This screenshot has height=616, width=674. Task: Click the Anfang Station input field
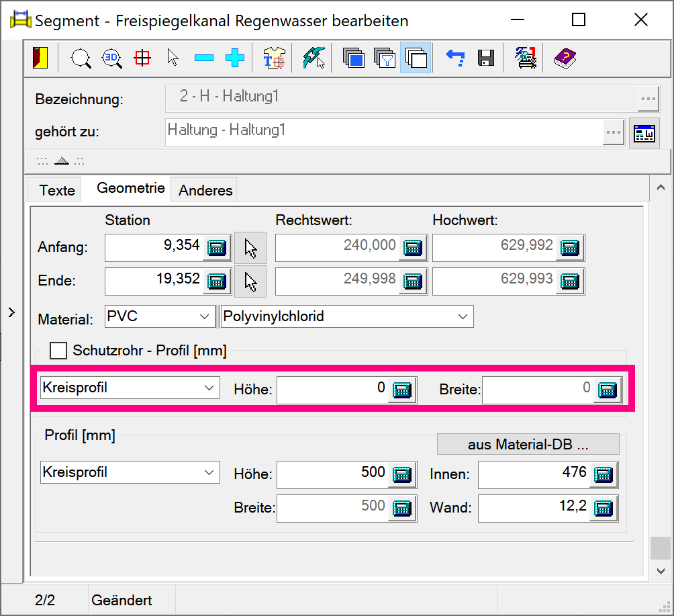154,247
